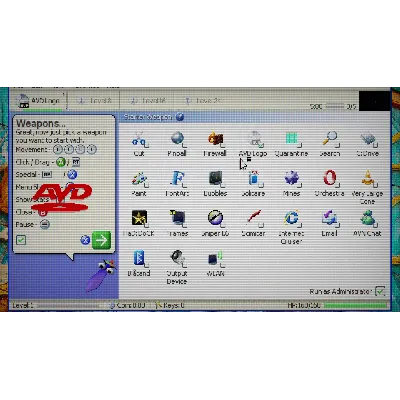This screenshot has height=400, width=400.
Task: Choose the Mines weapon icon
Action: click(x=292, y=179)
